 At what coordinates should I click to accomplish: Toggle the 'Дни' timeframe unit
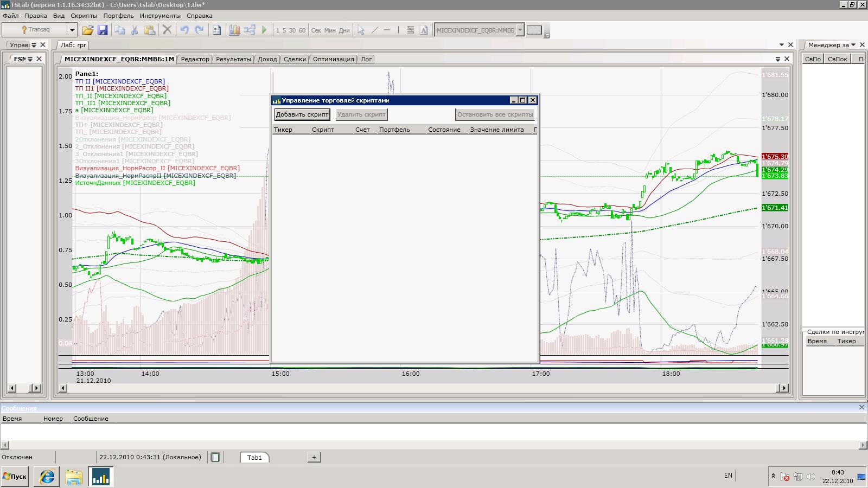pyautogui.click(x=344, y=30)
